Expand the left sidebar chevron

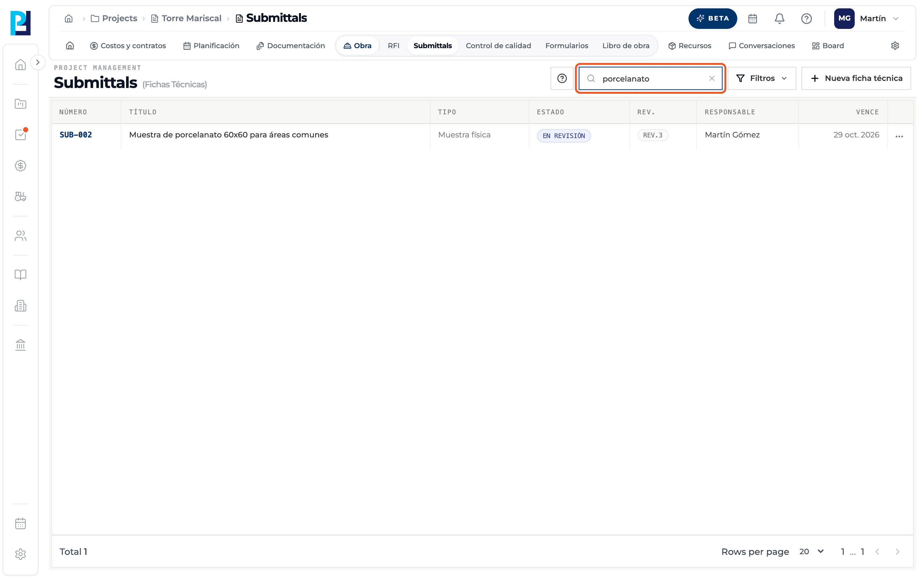pos(38,62)
